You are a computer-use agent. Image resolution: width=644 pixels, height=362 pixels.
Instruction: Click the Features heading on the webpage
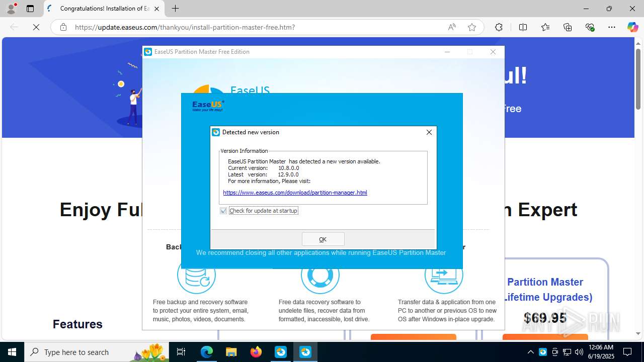pyautogui.click(x=77, y=324)
